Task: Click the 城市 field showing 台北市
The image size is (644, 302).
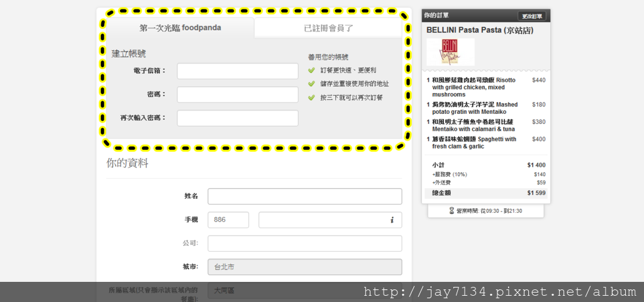Action: click(x=305, y=267)
